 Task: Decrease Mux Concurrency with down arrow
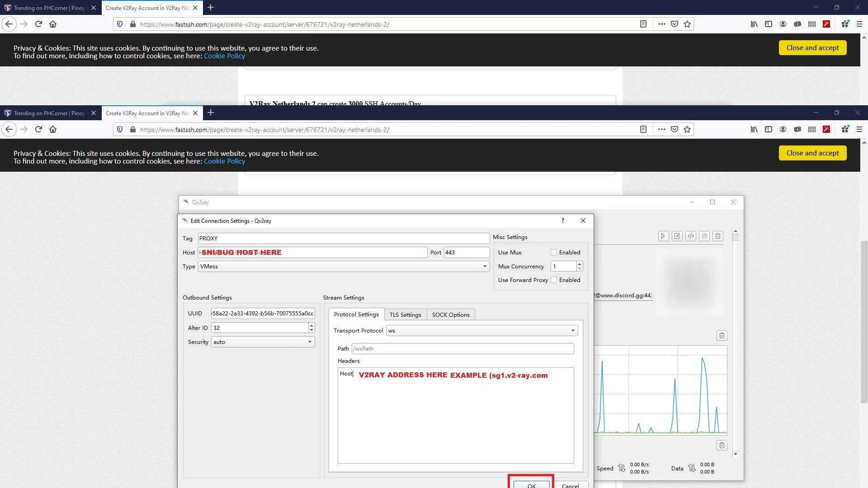pos(580,269)
